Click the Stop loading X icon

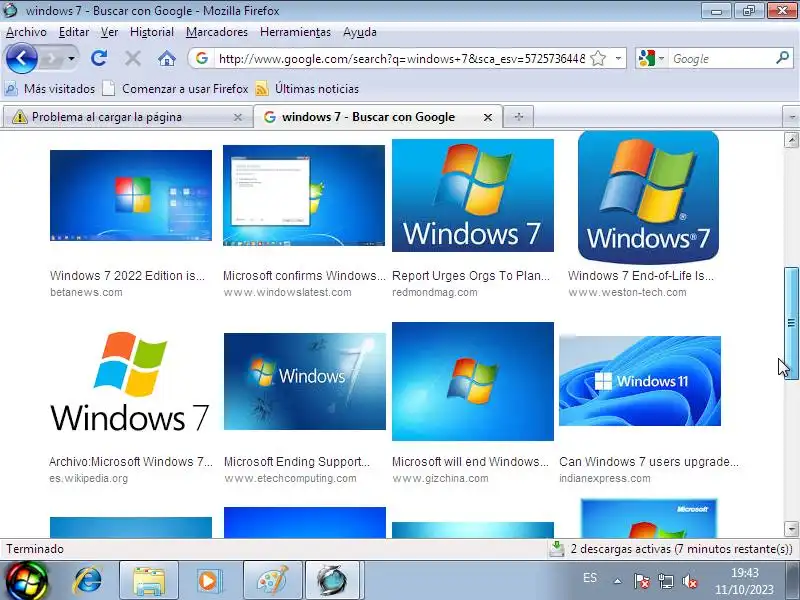point(133,59)
